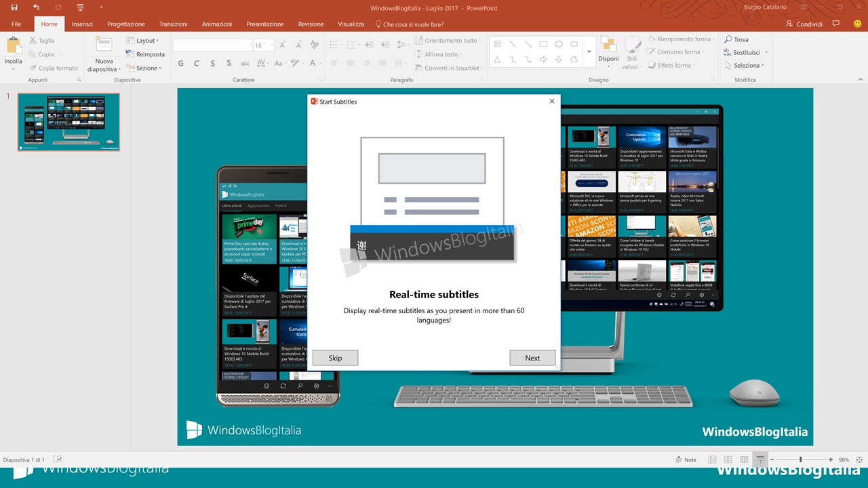Switch to reading view icon
This screenshot has width=868, height=488.
744,460
